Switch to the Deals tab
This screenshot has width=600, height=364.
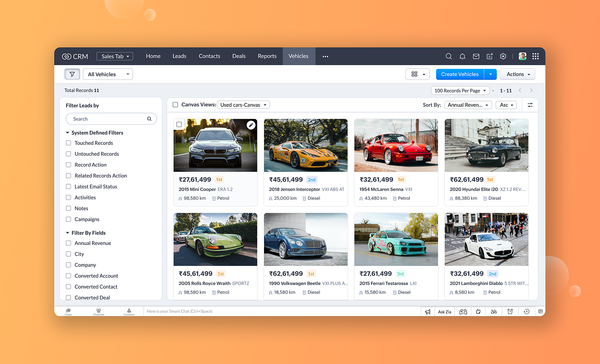(239, 56)
